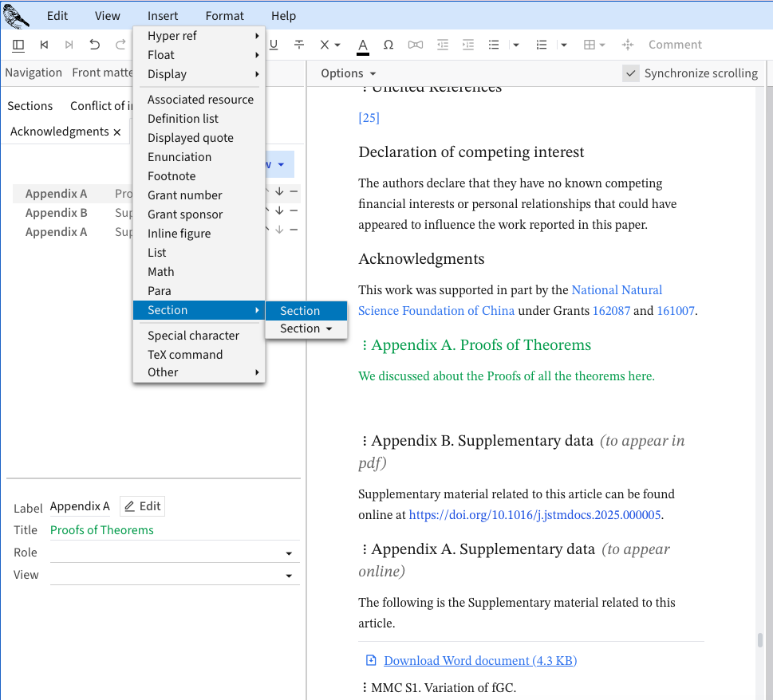773x700 pixels.
Task: Open the Download Word document link
Action: pyautogui.click(x=479, y=661)
